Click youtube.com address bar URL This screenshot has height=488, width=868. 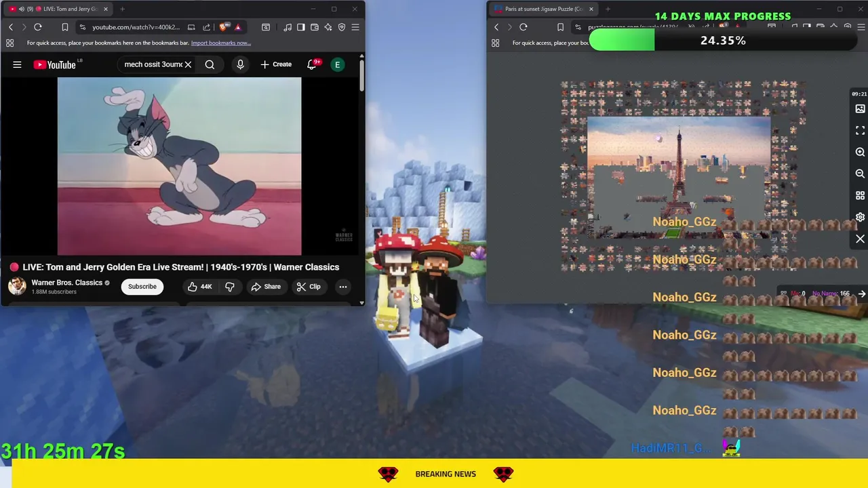click(136, 27)
